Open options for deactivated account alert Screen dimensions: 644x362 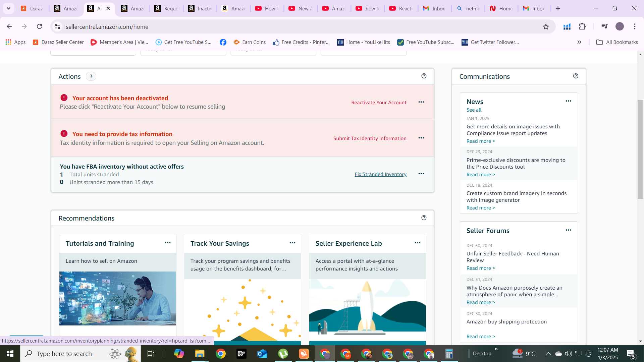(421, 102)
